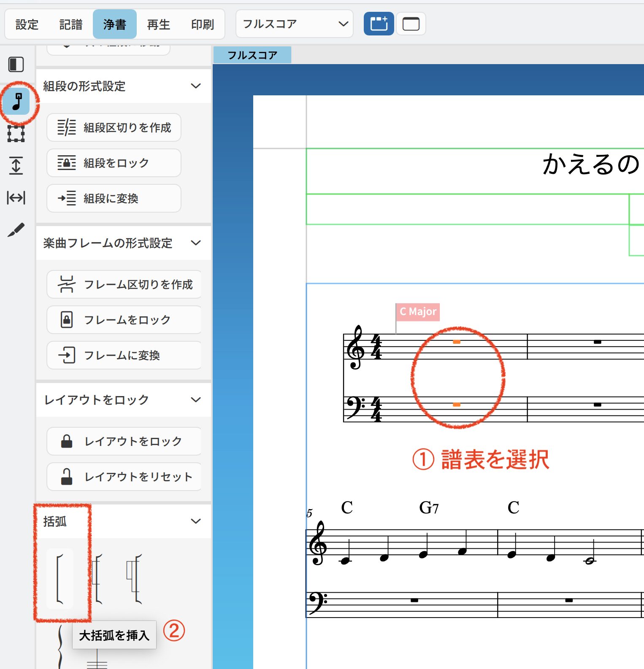
Task: Click the sub-sub-bracket icon in 括弧 section
Action: coord(135,579)
